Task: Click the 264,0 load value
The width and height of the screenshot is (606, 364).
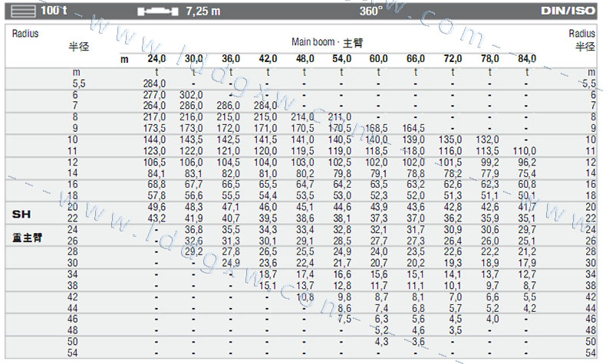Action: [154, 106]
